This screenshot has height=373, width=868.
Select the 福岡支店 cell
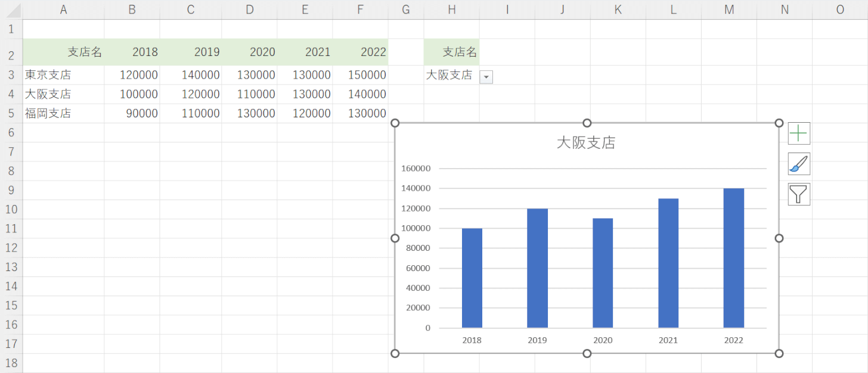pyautogui.click(x=63, y=113)
